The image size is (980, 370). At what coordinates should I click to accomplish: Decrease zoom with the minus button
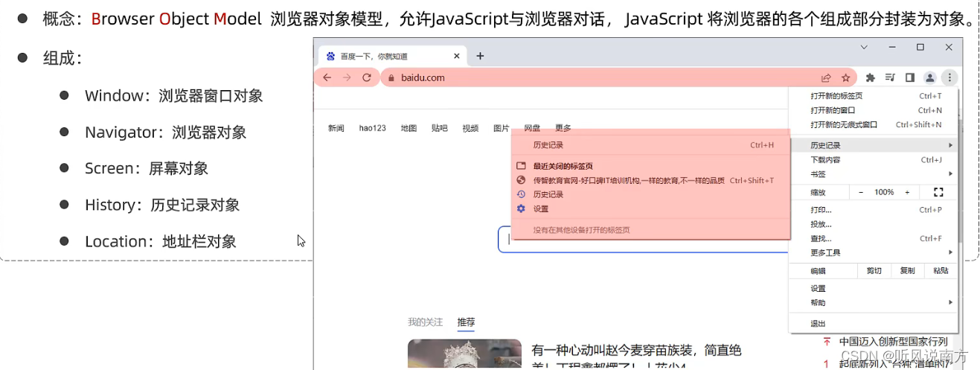[x=861, y=192]
